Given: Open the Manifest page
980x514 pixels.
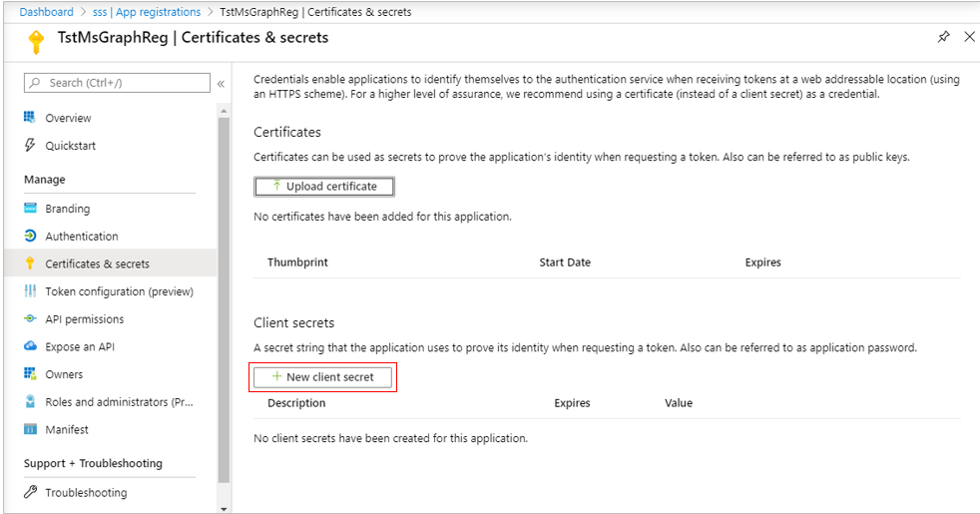Looking at the screenshot, I should pyautogui.click(x=66, y=429).
